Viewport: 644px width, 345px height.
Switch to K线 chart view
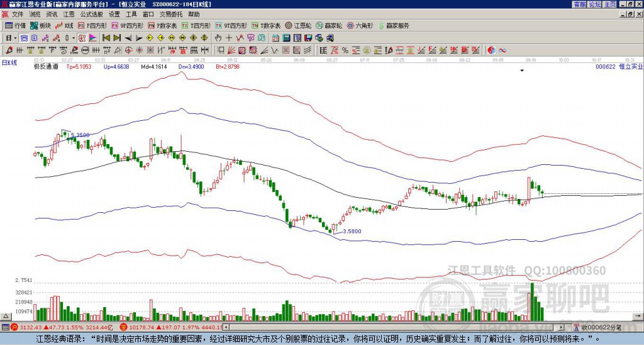64,25
